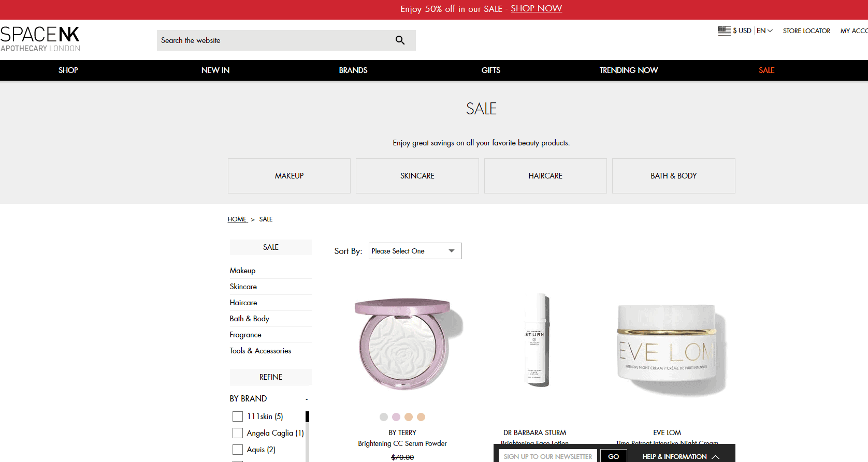Click the GO newsletter button
Screen dimensions: 868x462
coord(614,456)
